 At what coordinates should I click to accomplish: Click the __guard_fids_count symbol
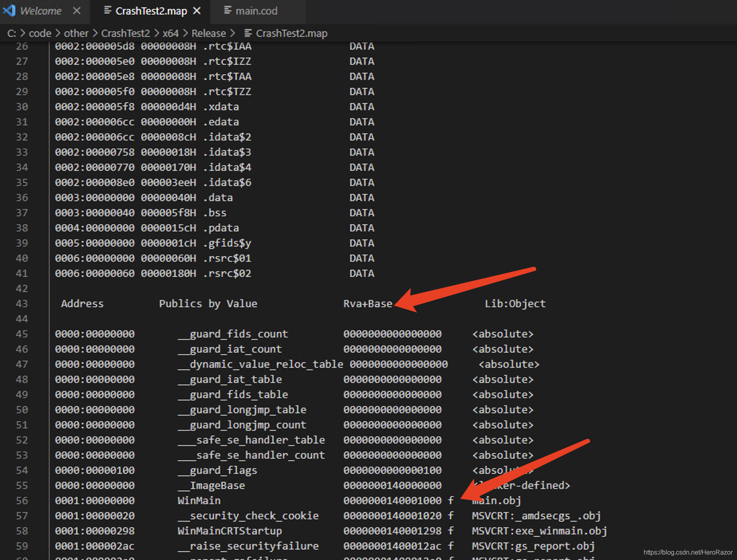point(233,334)
